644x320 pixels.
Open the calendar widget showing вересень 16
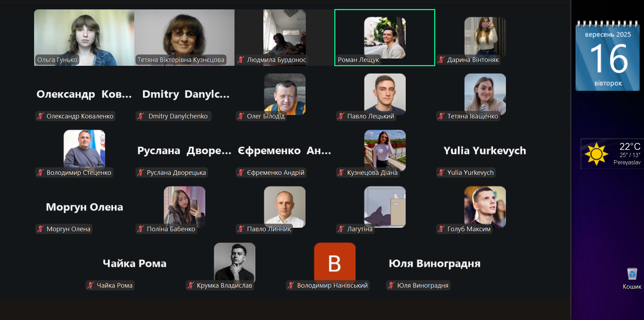click(x=607, y=56)
